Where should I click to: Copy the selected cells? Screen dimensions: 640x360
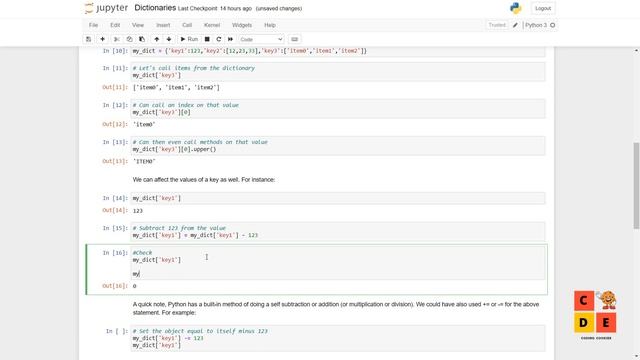pos(129,39)
